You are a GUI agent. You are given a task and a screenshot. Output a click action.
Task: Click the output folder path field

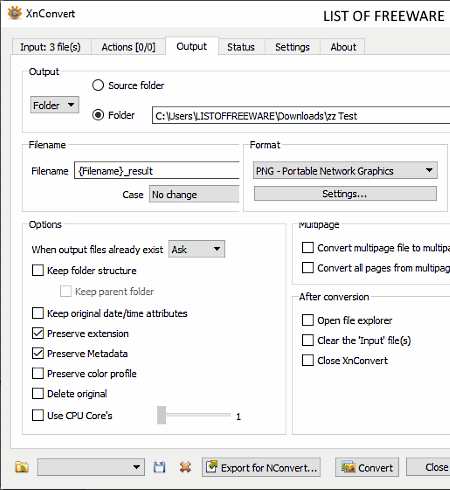tap(301, 116)
